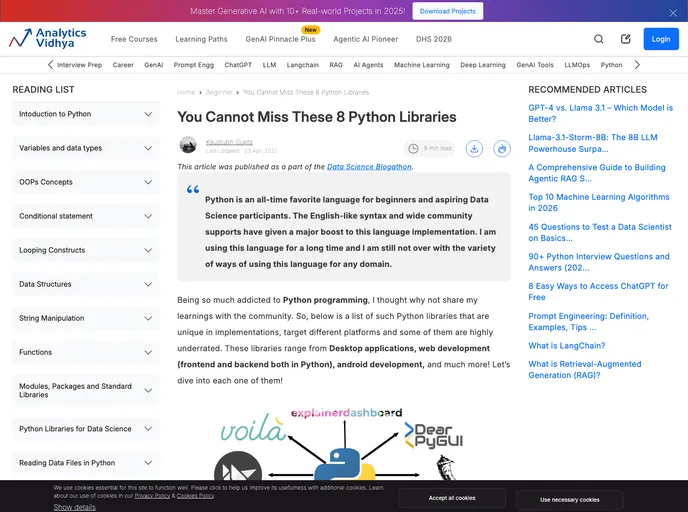Click the write/edit article icon in header
This screenshot has width=688, height=512.
626,39
